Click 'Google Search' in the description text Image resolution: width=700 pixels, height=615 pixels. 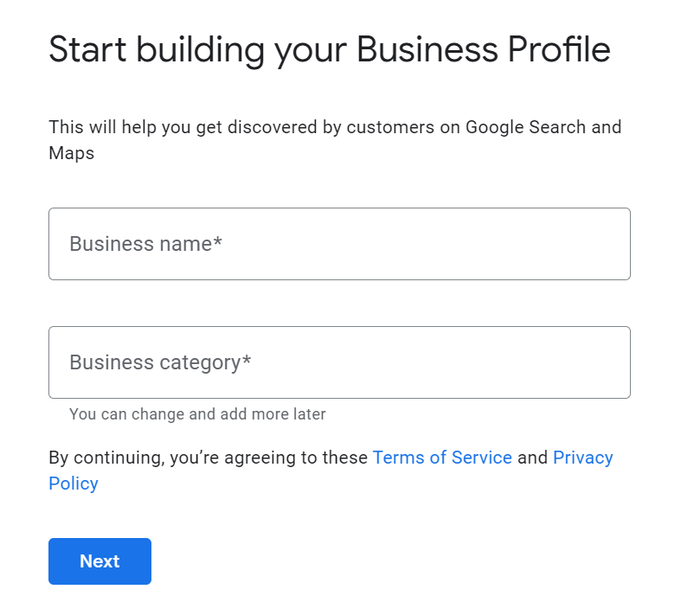point(525,127)
